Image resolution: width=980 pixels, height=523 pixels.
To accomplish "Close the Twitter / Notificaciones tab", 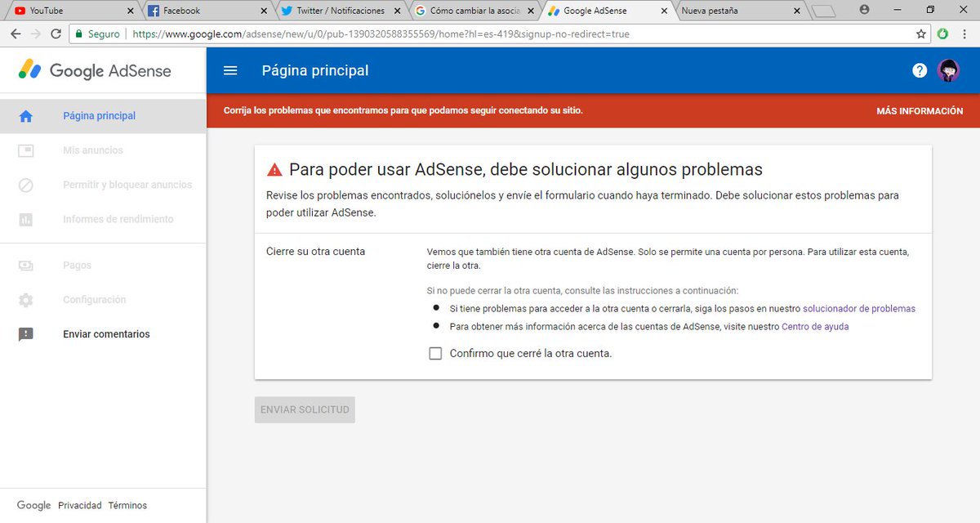I will coord(396,11).
